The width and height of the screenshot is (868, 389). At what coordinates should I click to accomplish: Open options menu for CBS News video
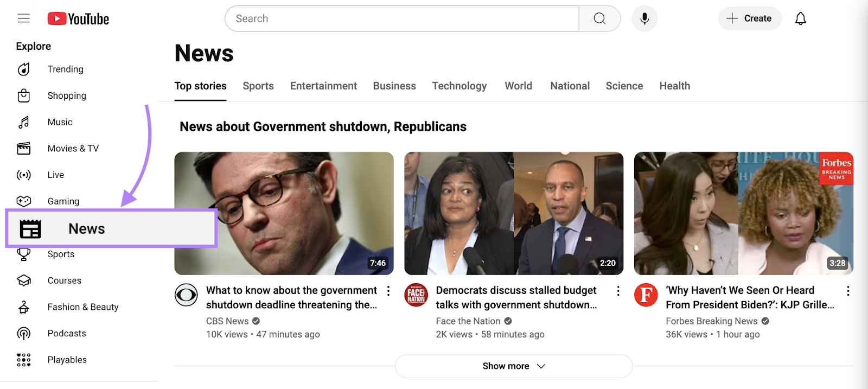[x=388, y=291]
